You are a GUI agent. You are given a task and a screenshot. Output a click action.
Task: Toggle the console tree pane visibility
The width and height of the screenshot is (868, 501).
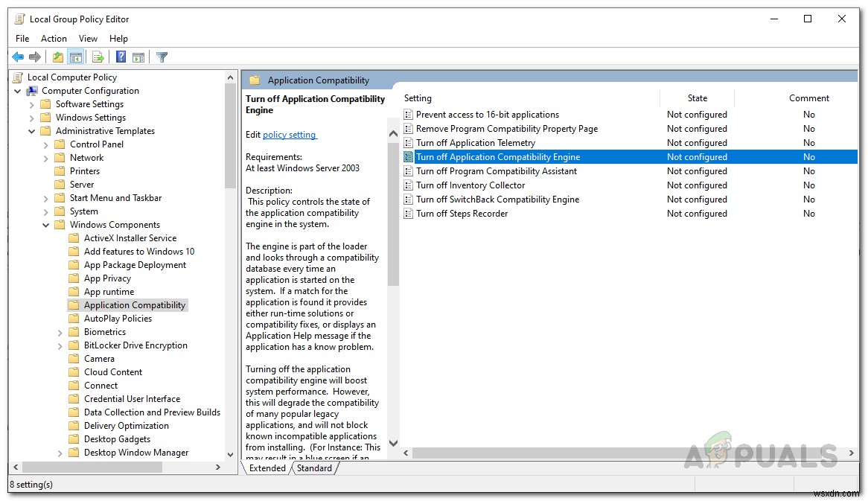(76, 57)
